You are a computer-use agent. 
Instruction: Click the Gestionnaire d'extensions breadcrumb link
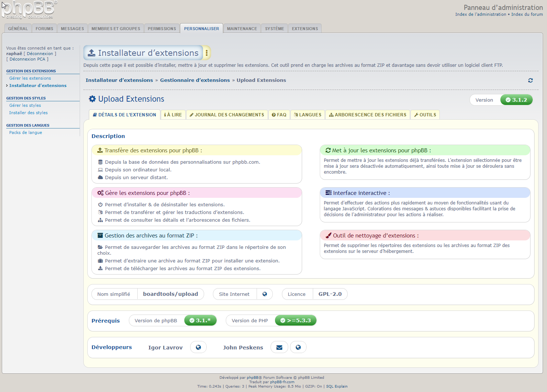(x=195, y=80)
